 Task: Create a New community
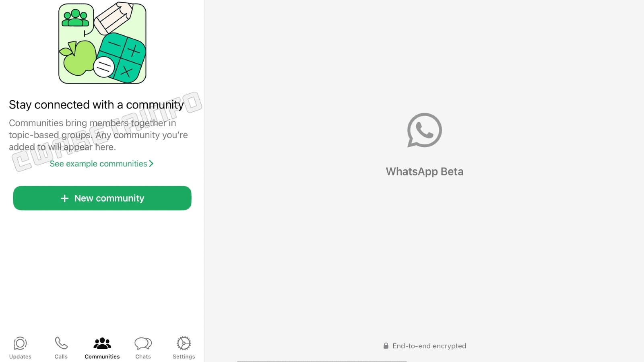point(102,198)
